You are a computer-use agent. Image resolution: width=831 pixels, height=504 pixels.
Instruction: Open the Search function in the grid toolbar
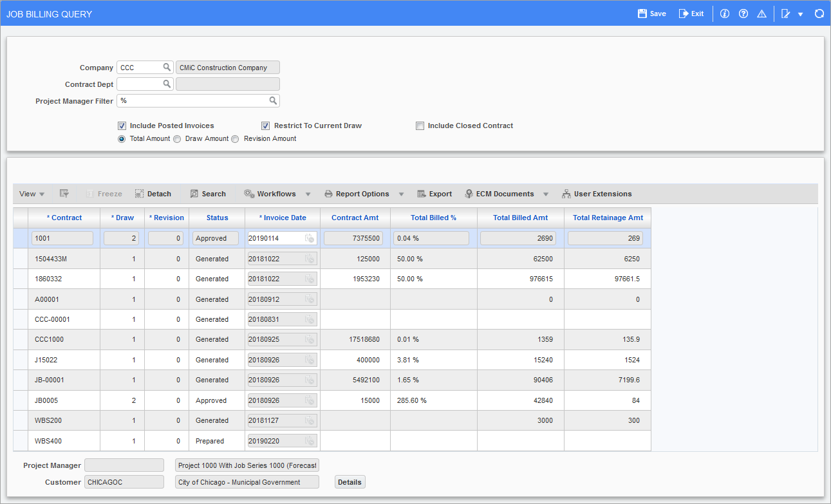pos(207,193)
